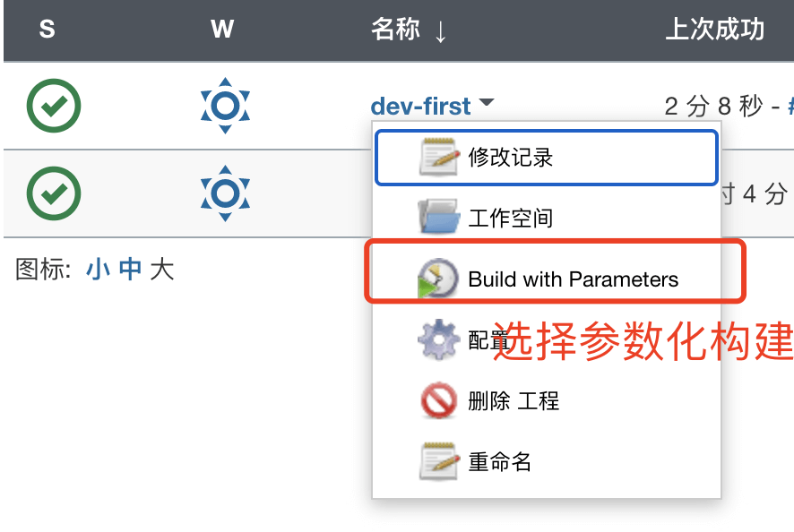Click the green success status icon for dev-first
Image resolution: width=794 pixels, height=532 pixels.
pos(54,106)
